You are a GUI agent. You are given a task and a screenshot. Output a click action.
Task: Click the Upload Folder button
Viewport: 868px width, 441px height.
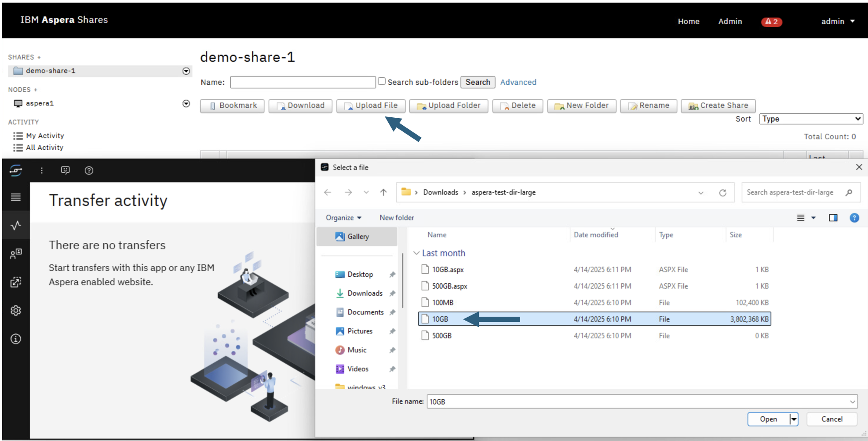(449, 106)
